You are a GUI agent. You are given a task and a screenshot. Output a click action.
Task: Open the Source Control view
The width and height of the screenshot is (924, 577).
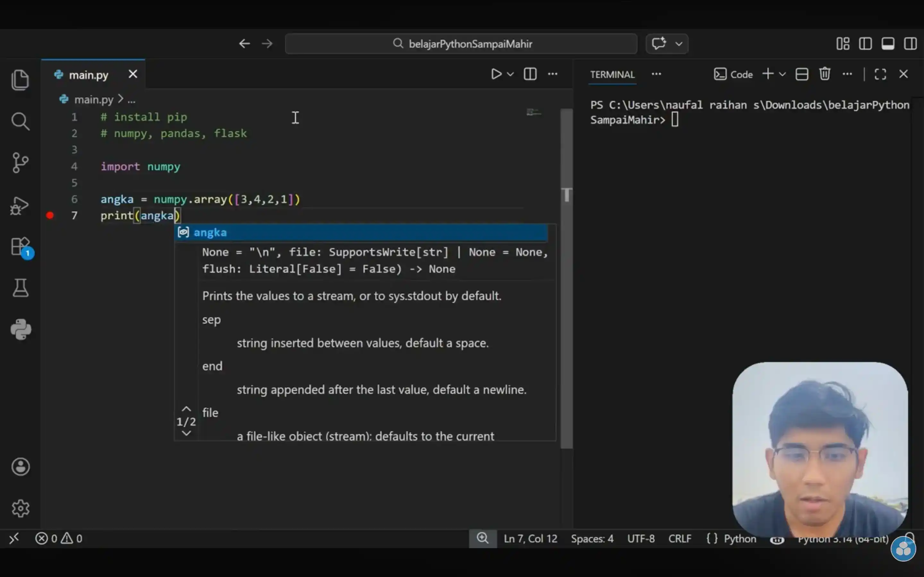pos(21,163)
